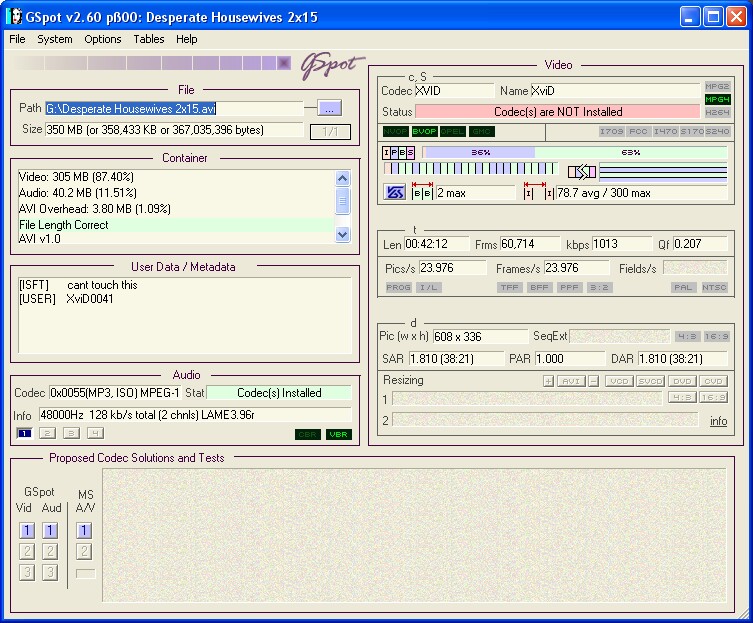This screenshot has height=623, width=753.
Task: Click the GSpot Aud 1 test button
Action: click(50, 530)
